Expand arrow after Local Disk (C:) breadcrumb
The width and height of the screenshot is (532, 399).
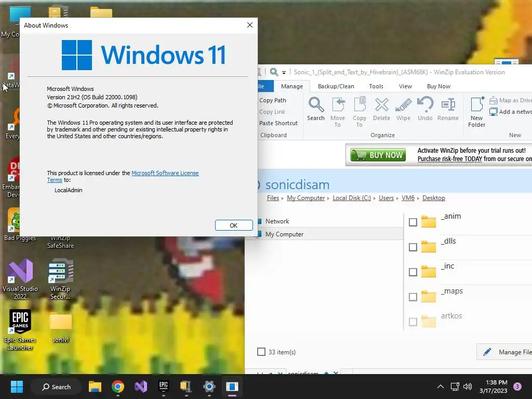coord(375,198)
